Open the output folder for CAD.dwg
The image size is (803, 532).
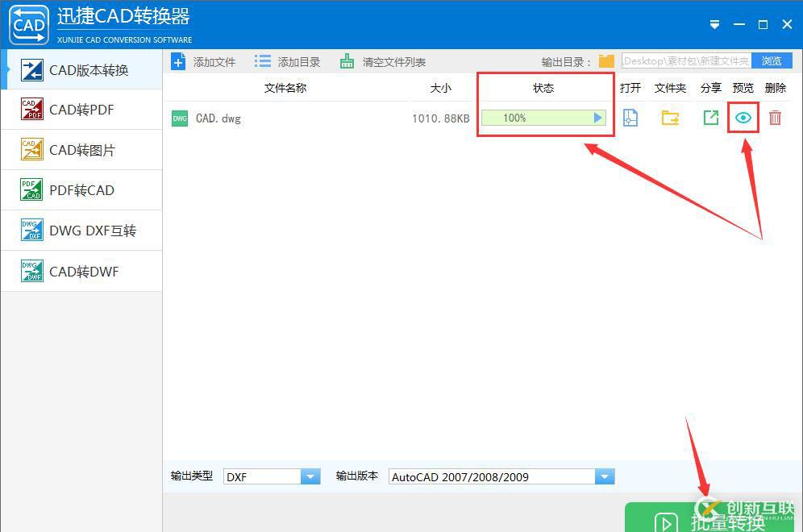click(670, 118)
